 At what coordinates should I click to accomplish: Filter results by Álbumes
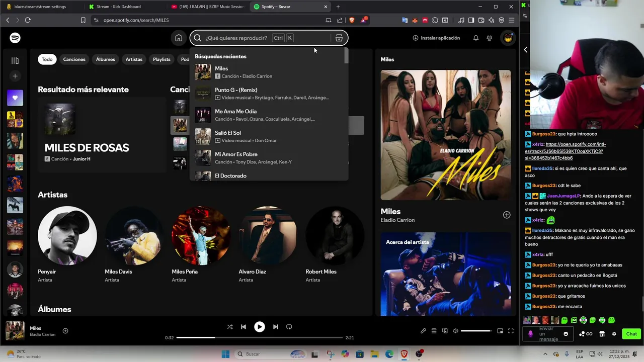pos(106,59)
